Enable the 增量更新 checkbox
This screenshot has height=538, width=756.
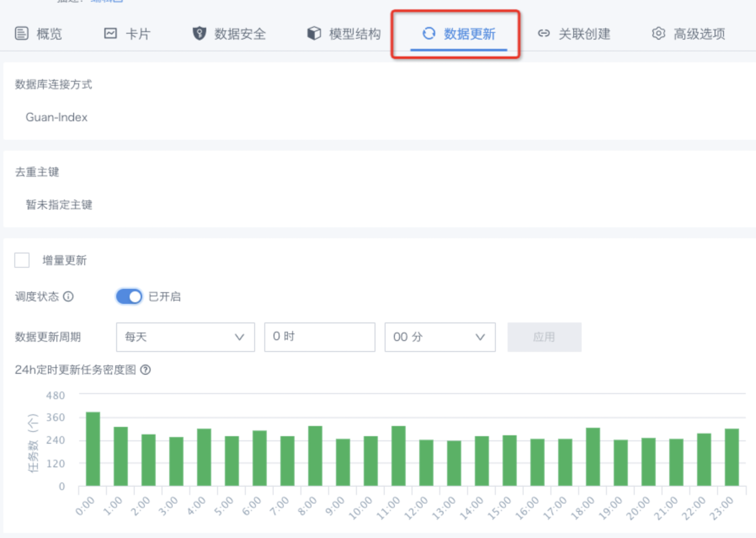coord(22,260)
